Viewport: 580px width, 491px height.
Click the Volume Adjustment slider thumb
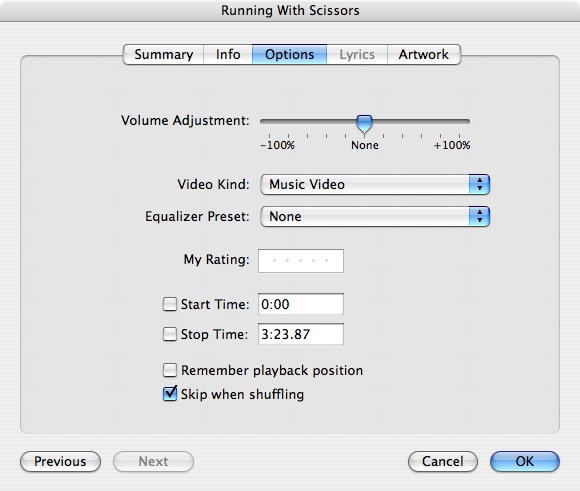click(364, 124)
